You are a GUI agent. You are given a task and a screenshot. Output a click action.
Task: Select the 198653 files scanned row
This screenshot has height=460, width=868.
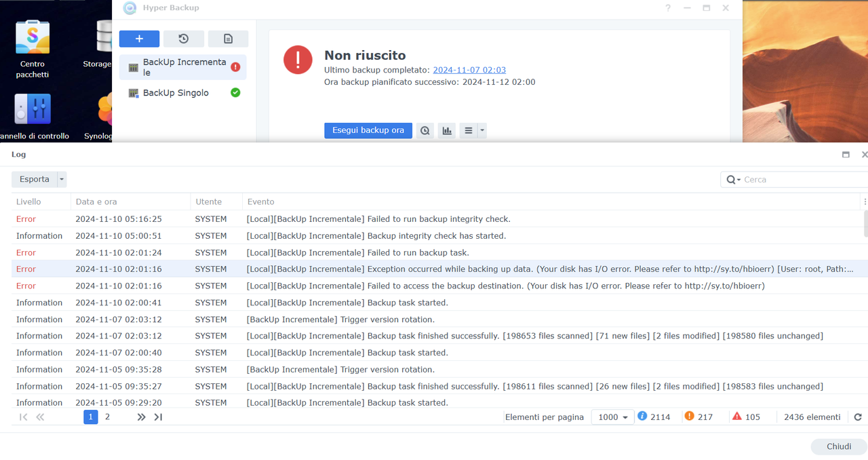(x=438, y=336)
